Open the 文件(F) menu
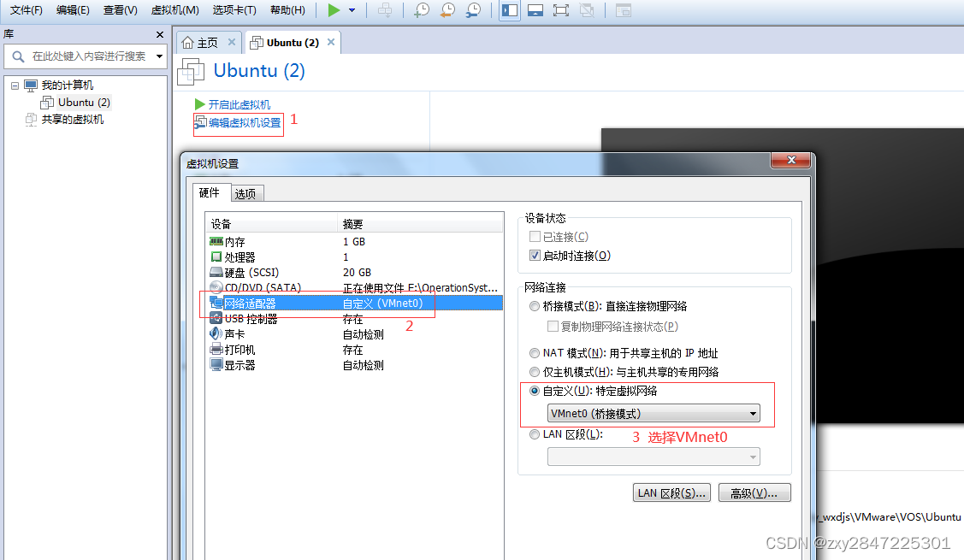Screen dimensions: 964x560 point(27,10)
